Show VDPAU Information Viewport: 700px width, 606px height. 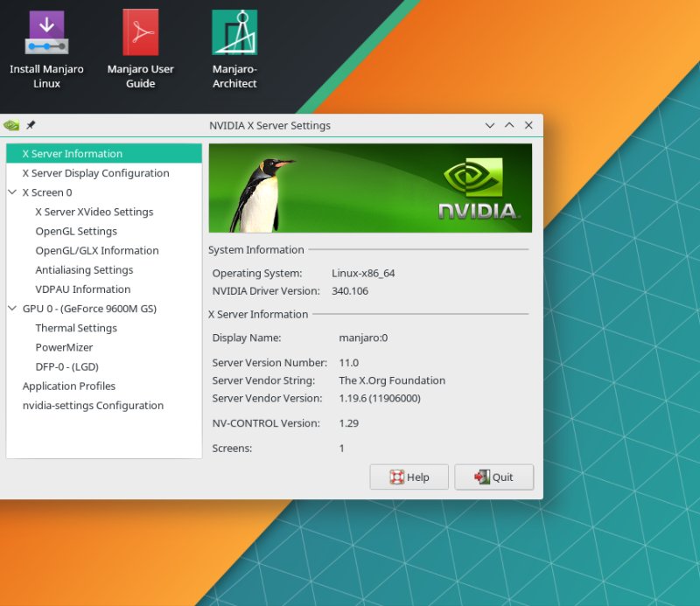click(82, 289)
